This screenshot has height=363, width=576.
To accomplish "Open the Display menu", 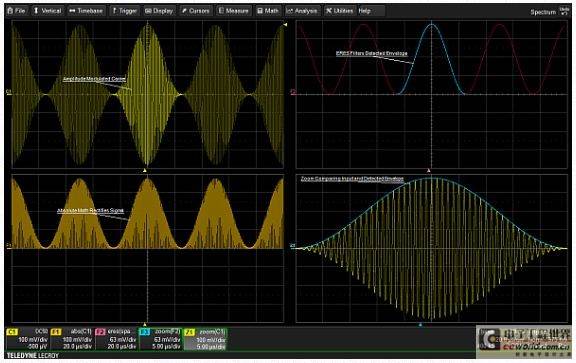I will coord(159,11).
